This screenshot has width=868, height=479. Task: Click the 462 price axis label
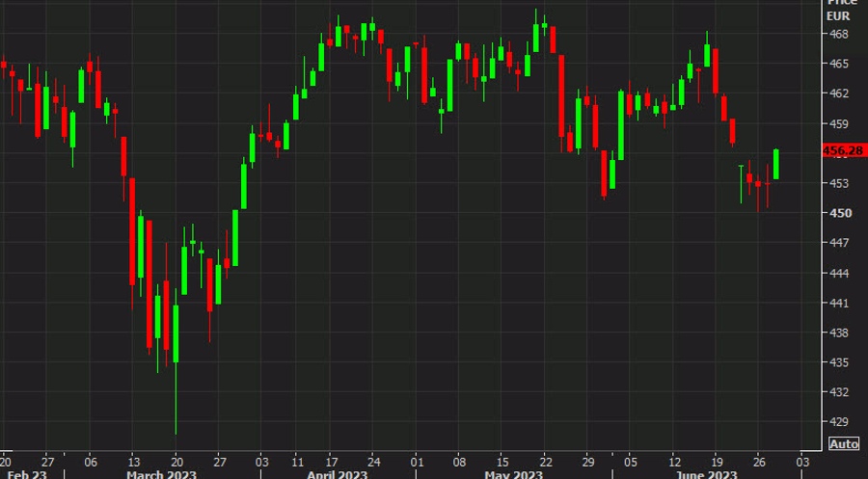[838, 93]
